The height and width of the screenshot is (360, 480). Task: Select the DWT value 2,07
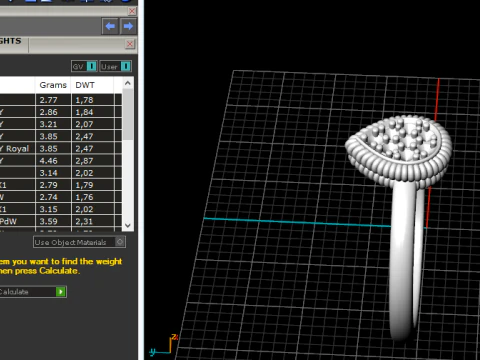[93, 124]
